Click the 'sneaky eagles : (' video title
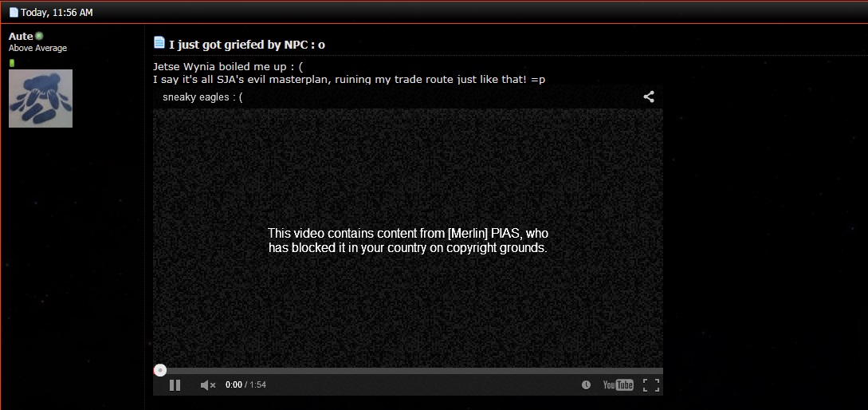Screen dimensions: 868x410 202,97
